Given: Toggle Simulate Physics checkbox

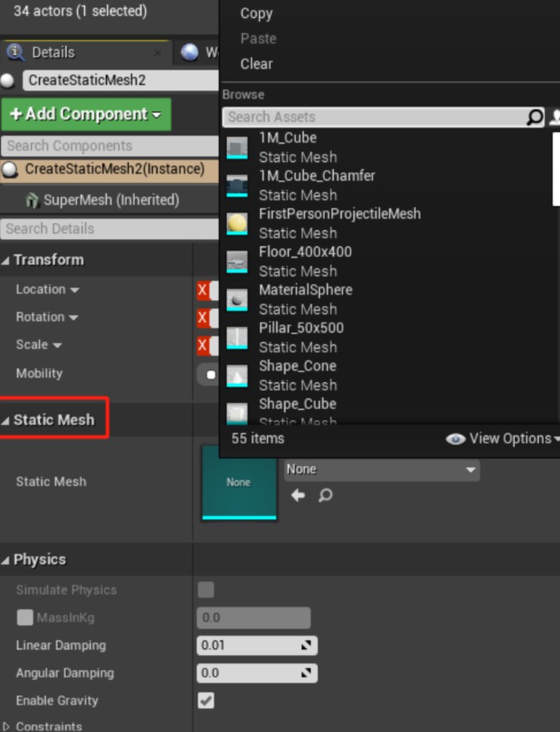Looking at the screenshot, I should click(x=206, y=590).
